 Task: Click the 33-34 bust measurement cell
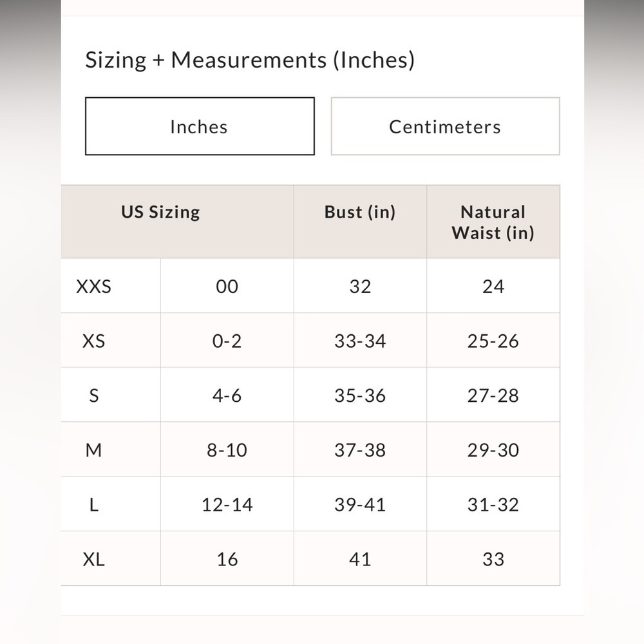pyautogui.click(x=360, y=341)
